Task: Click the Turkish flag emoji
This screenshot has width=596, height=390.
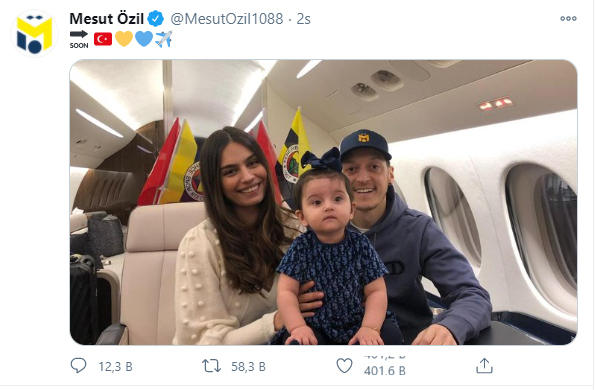Action: 103,39
